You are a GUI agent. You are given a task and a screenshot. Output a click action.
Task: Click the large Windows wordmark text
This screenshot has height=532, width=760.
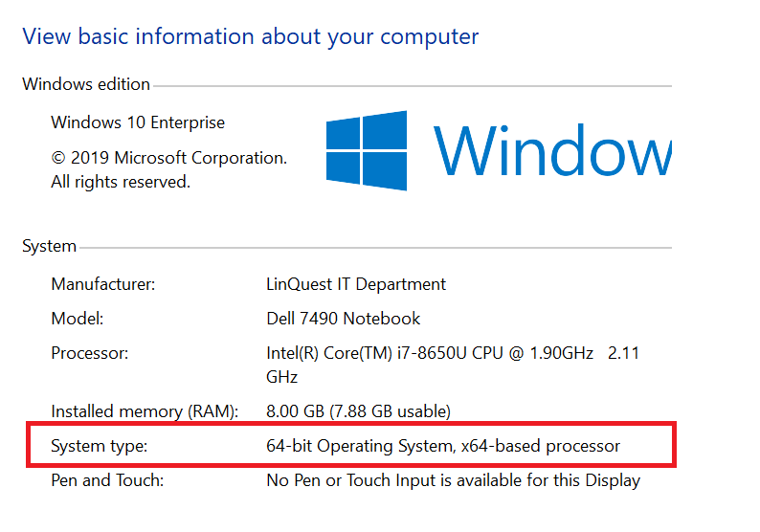[552, 149]
